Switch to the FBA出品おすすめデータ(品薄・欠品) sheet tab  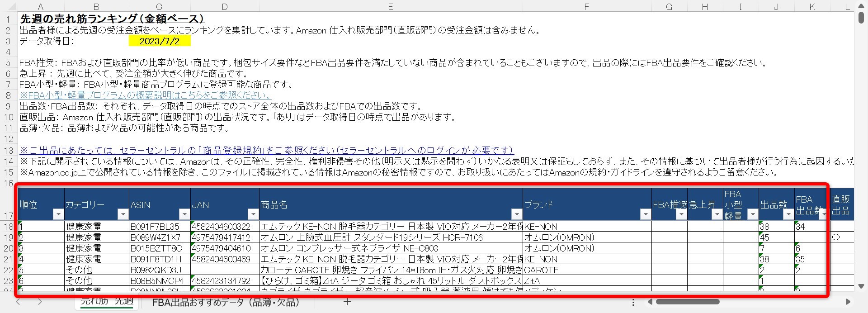(x=226, y=302)
